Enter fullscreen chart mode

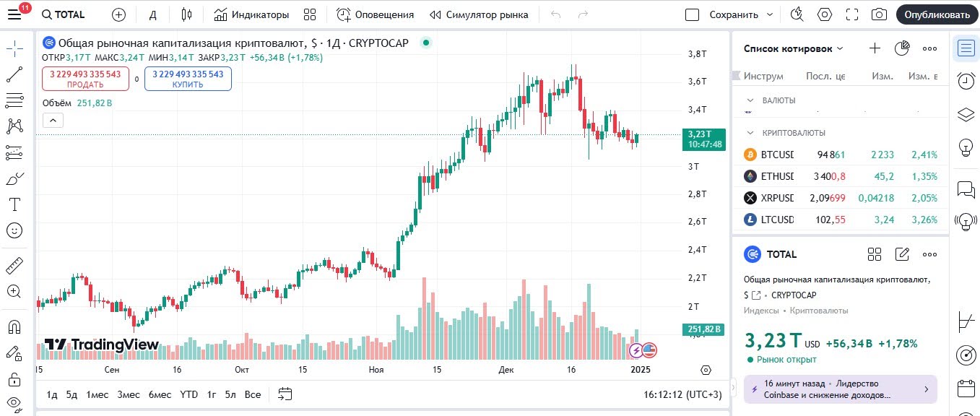[x=852, y=14]
